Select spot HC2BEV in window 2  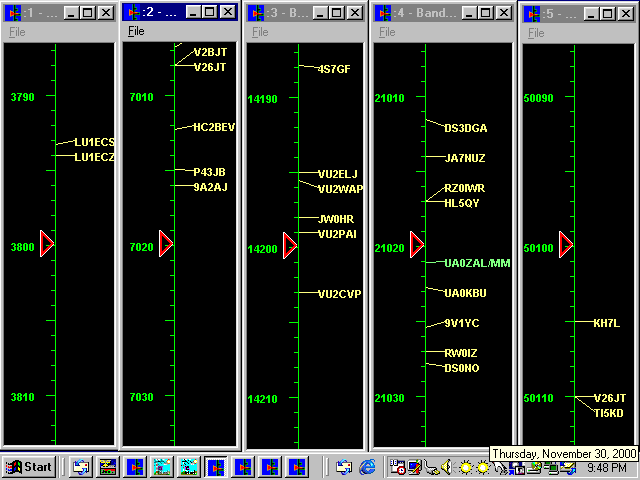point(214,127)
